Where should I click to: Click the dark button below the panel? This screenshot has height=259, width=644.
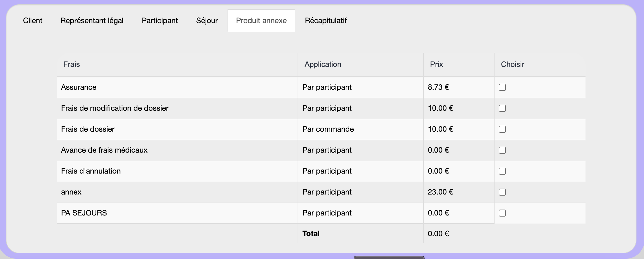click(x=389, y=257)
